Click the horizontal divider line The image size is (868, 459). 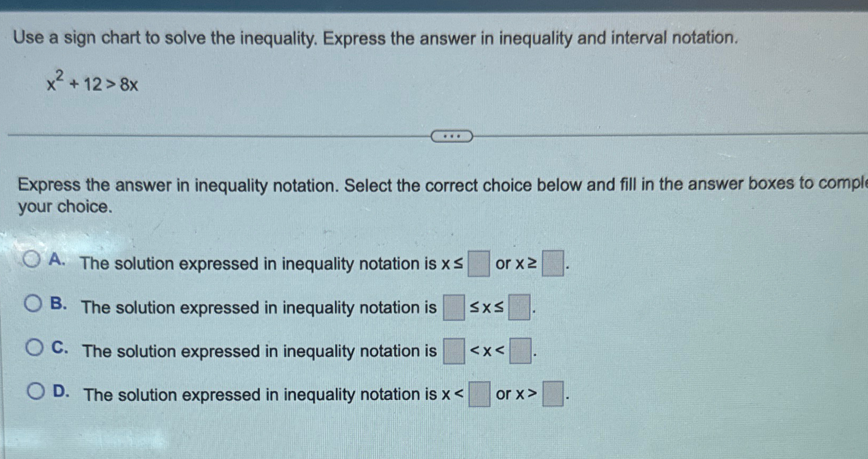[x=212, y=134]
